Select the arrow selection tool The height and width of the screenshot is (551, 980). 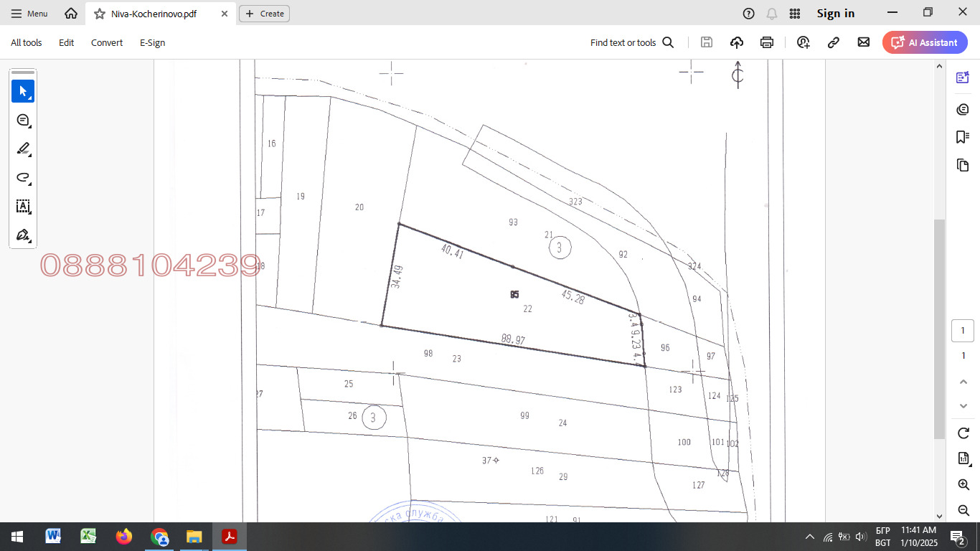(x=23, y=91)
